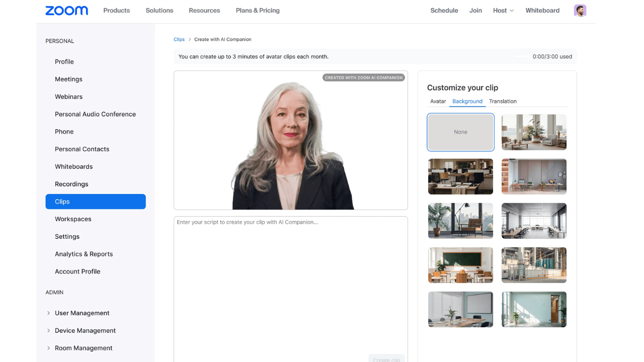The image size is (644, 362).
Task: Select the classroom background thumbnail
Action: (x=460, y=265)
